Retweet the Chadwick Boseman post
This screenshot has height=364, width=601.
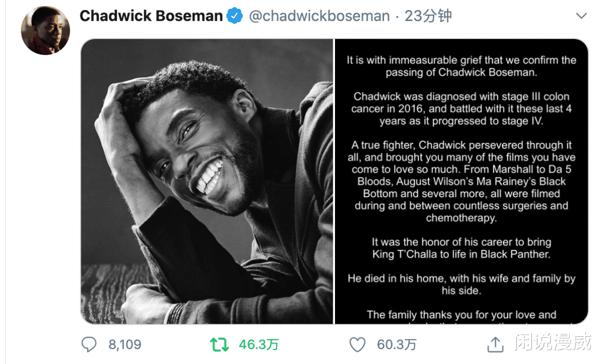click(x=219, y=345)
